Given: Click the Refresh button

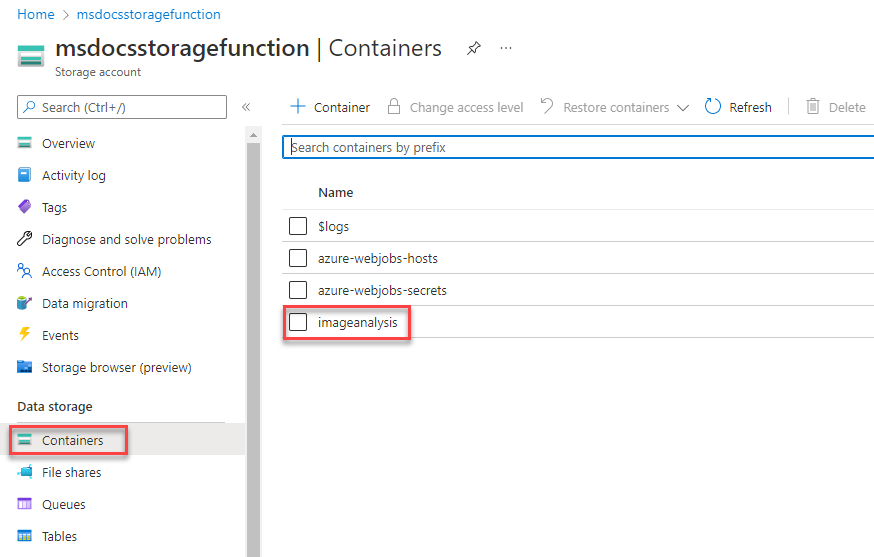Looking at the screenshot, I should [x=739, y=107].
